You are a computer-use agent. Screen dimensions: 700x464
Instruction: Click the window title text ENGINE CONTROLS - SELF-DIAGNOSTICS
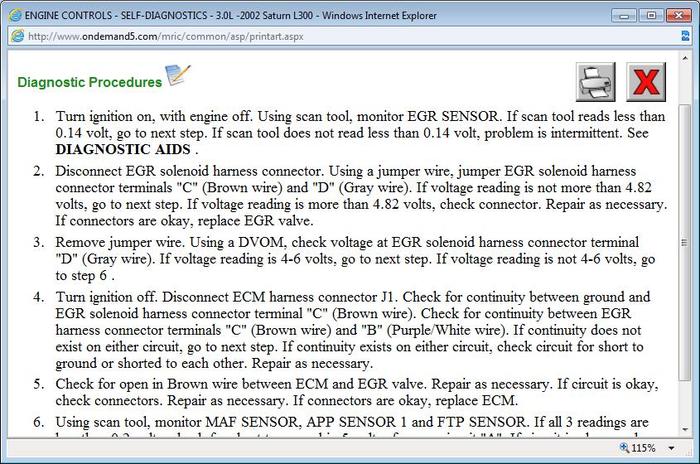[x=116, y=15]
